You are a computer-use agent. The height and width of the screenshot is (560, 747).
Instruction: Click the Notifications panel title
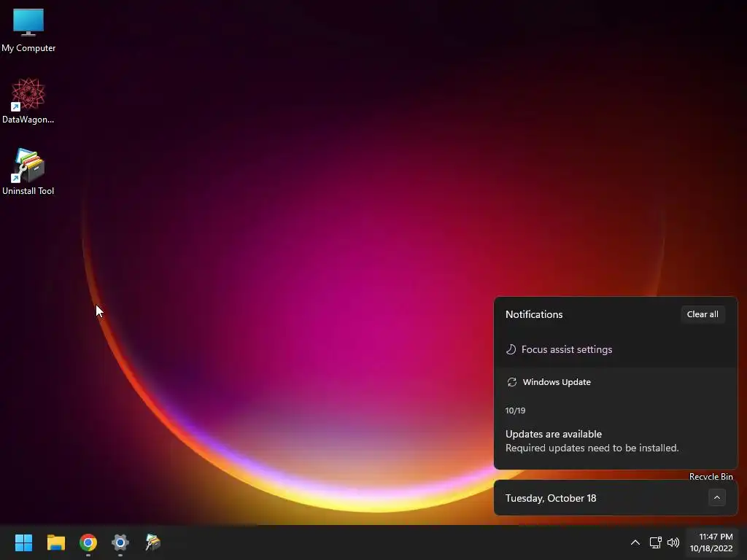click(x=533, y=314)
